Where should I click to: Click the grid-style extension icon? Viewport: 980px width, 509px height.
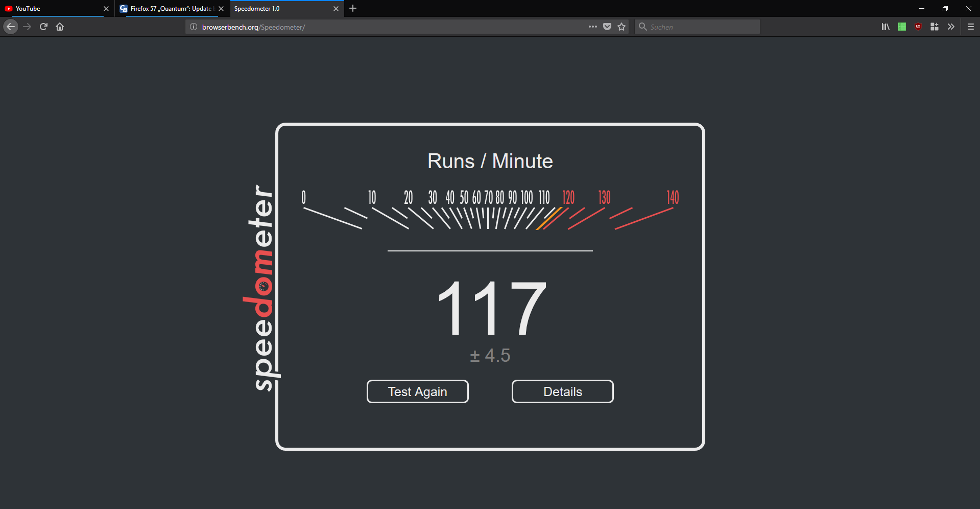[935, 27]
